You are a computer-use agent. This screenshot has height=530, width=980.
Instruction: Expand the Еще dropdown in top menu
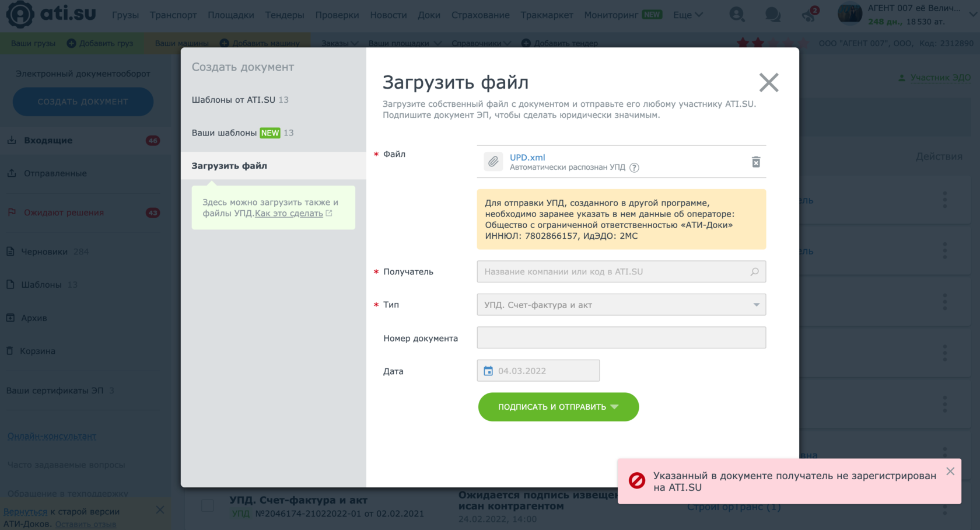pyautogui.click(x=688, y=15)
